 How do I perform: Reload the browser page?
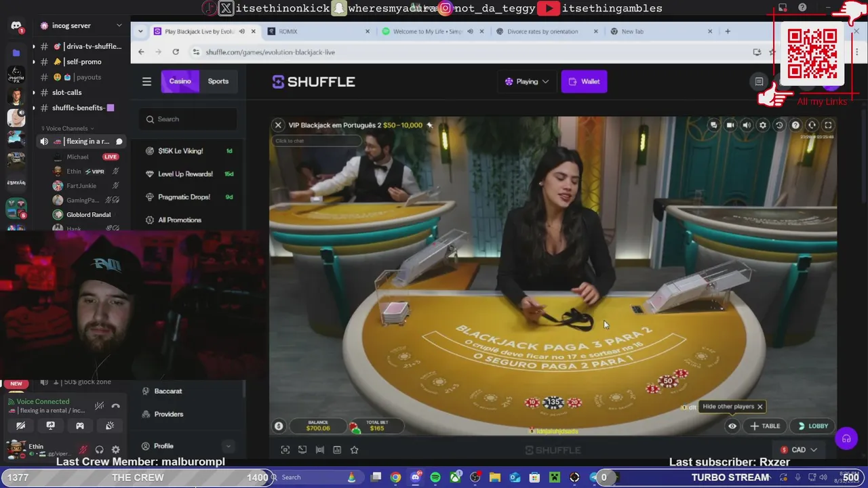click(176, 52)
